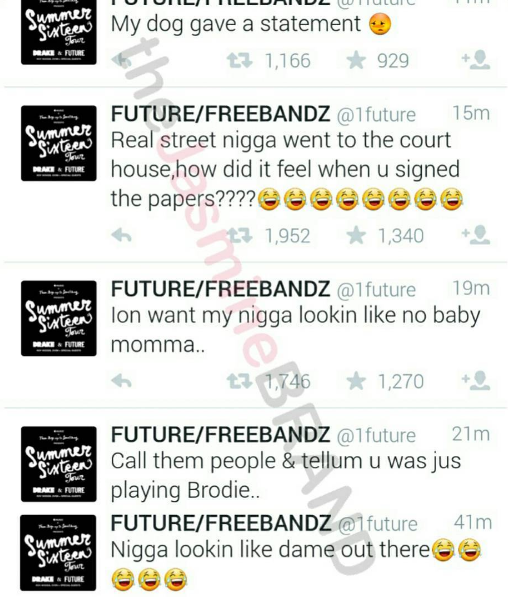The width and height of the screenshot is (508, 597).
Task: Open FUTURE/FREEBANDZ profile name on 19m tweet
Action: tap(220, 289)
